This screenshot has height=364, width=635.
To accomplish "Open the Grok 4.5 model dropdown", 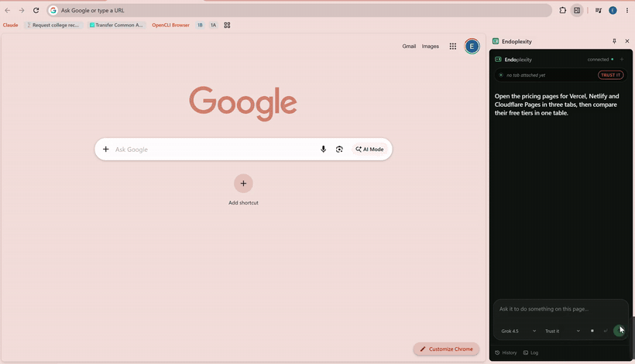I will tap(518, 331).
